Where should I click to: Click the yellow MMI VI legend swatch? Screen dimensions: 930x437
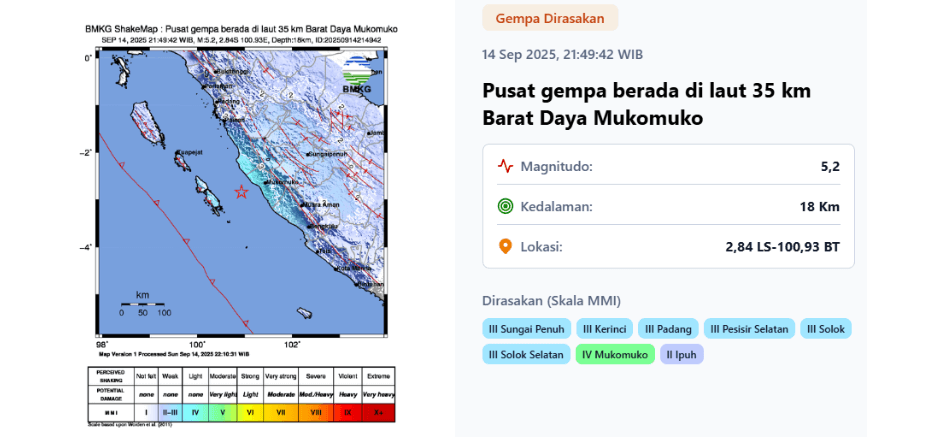point(250,411)
